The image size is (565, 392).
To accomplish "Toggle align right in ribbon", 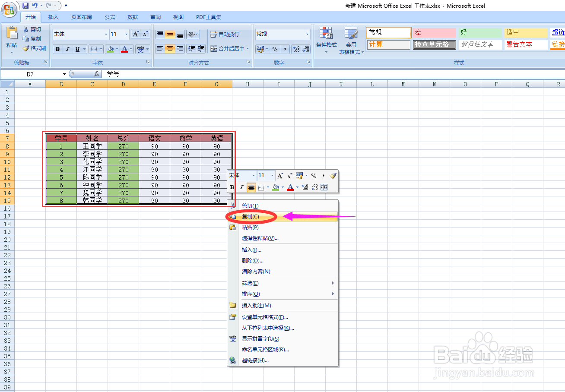I will 180,49.
